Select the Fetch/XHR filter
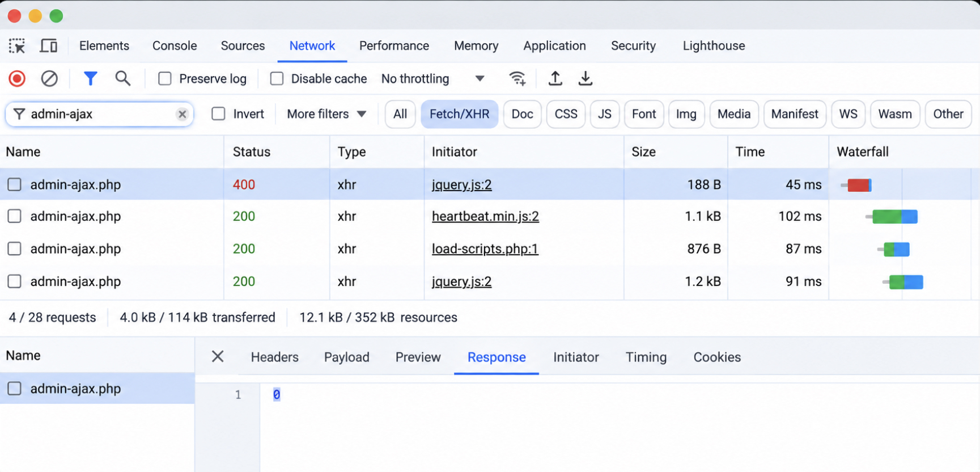 [459, 114]
